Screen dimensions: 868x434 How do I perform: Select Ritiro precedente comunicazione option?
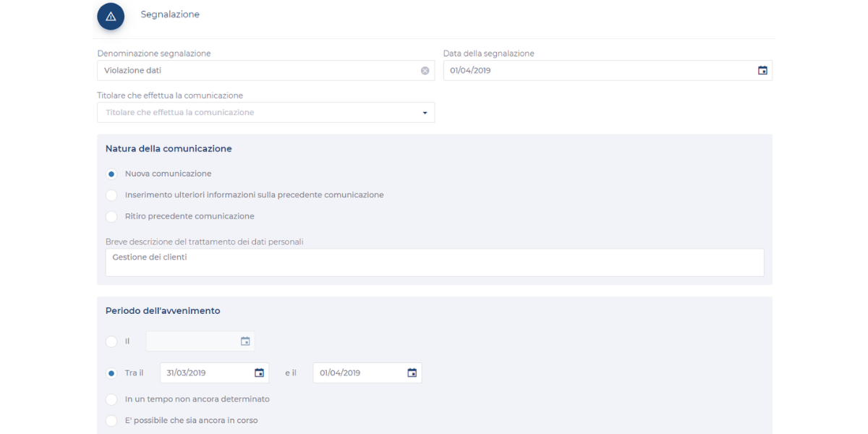pos(111,216)
